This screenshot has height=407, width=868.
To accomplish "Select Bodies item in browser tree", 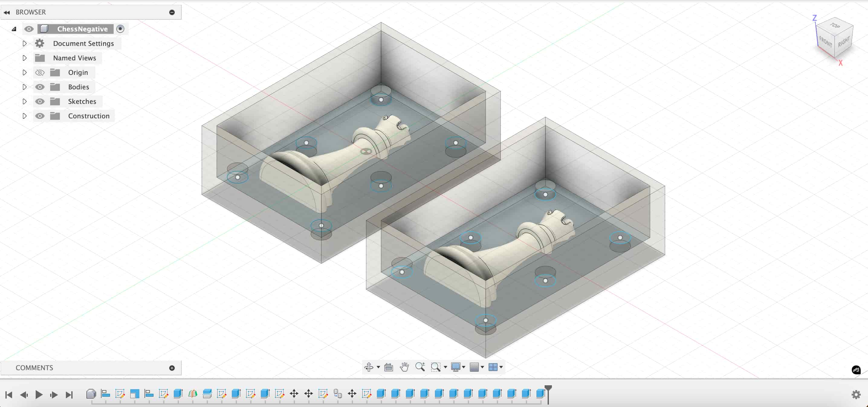I will coord(79,87).
